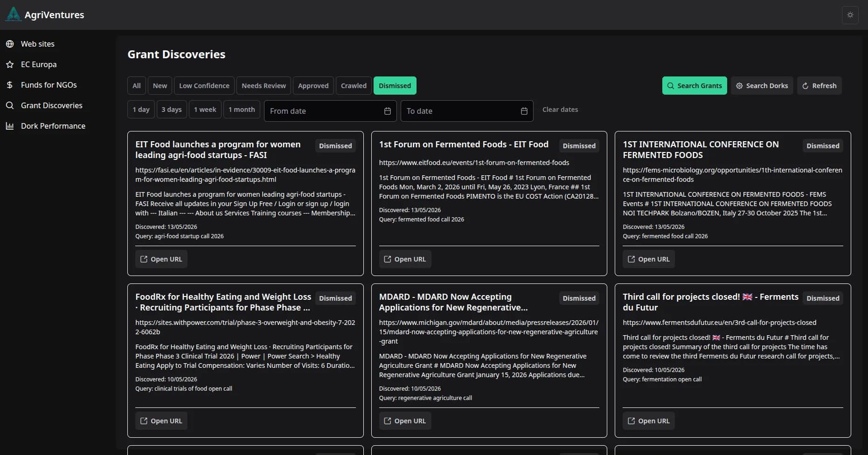
Task: Click the From date input field
Action: pos(330,111)
